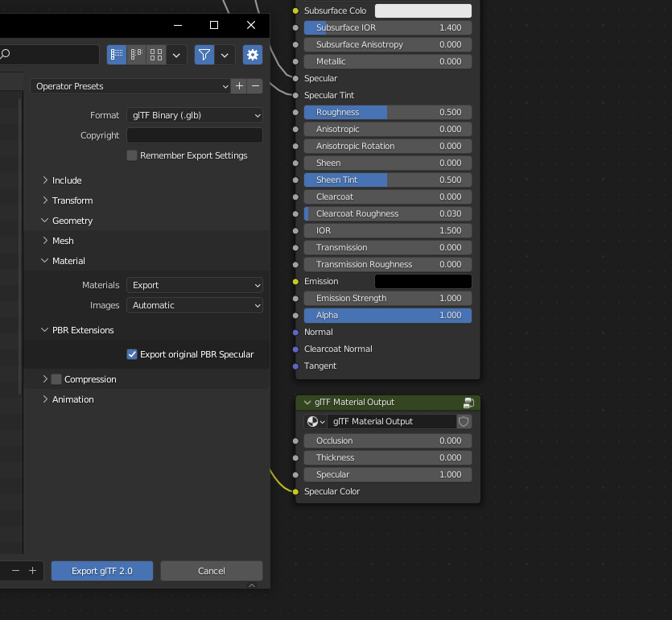Click the node group icon on glTF Material Output header
The image size is (672, 620).
(x=468, y=402)
